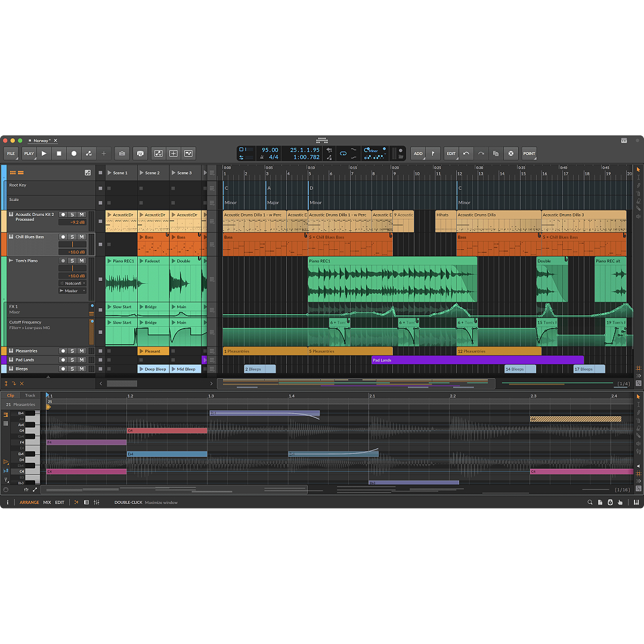Solo the Tom's Piano track
This screenshot has width=644, height=644.
72,261
